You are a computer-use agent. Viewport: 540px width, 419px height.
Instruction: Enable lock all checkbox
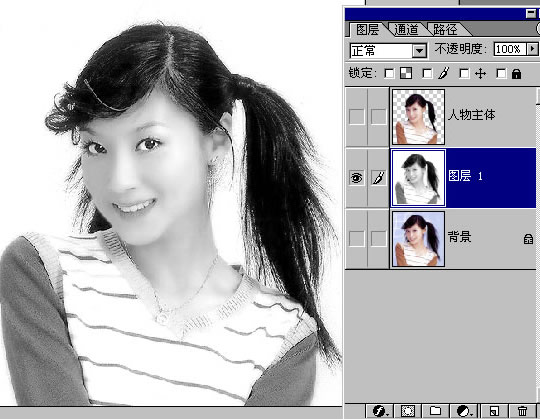pyautogui.click(x=501, y=73)
